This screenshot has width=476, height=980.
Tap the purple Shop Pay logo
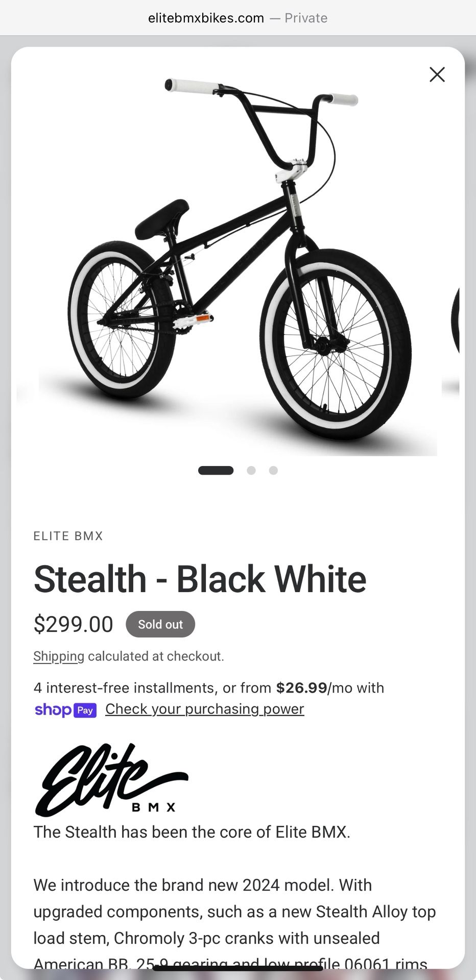(66, 710)
